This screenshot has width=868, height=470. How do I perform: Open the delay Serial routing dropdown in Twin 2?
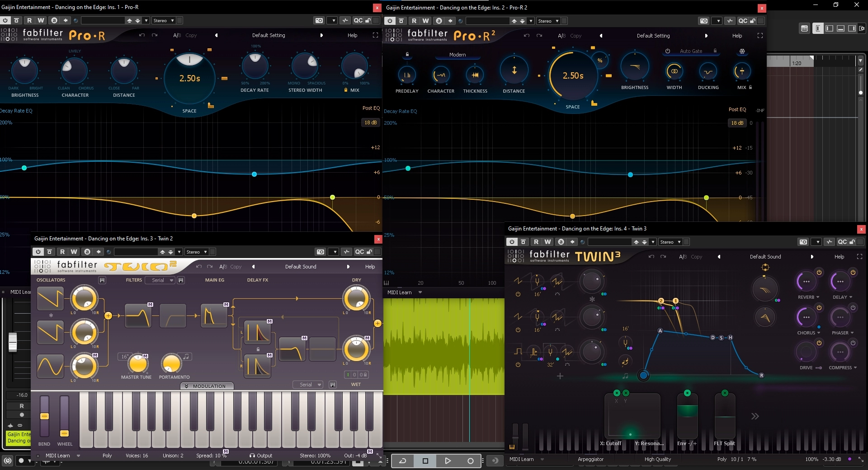(308, 385)
